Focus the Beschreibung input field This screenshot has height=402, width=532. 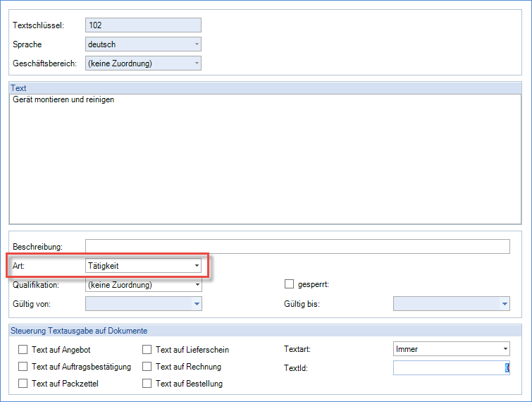297,246
